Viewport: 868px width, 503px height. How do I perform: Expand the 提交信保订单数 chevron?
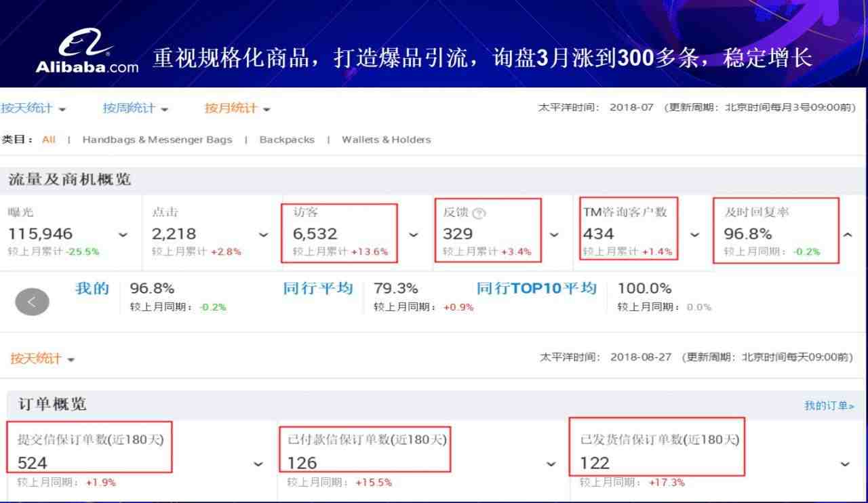tap(258, 464)
